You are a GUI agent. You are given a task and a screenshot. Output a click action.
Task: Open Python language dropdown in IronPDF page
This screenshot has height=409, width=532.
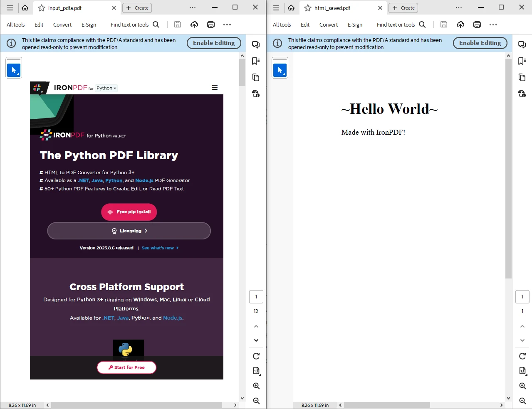click(x=106, y=88)
